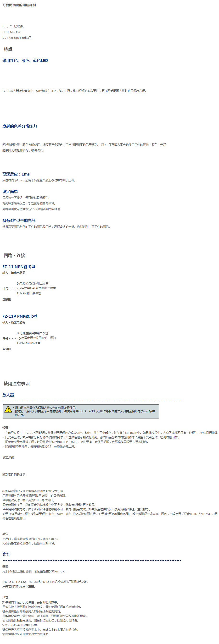Click the 可靠而精确的颜色判别 title at top
Viewport: 219px width, 644px height.
[19, 5]
